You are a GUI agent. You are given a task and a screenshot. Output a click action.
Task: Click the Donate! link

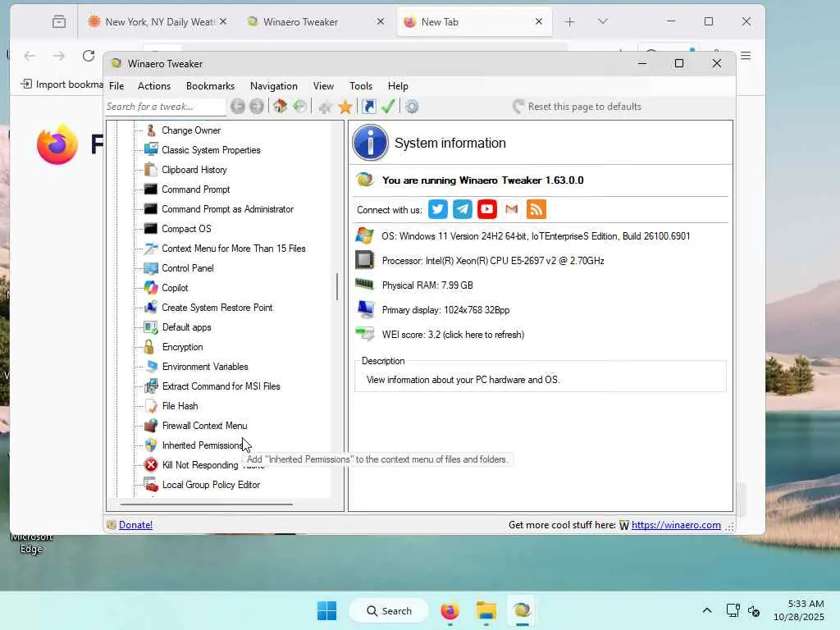(x=135, y=525)
